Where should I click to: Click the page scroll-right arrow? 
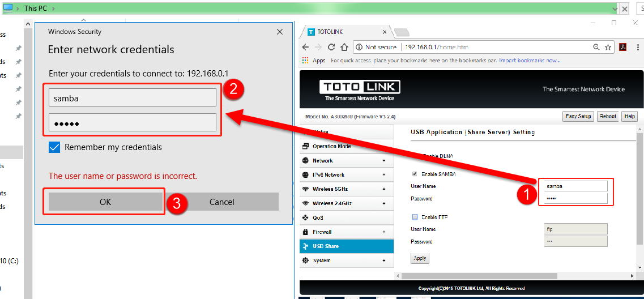click(633, 276)
